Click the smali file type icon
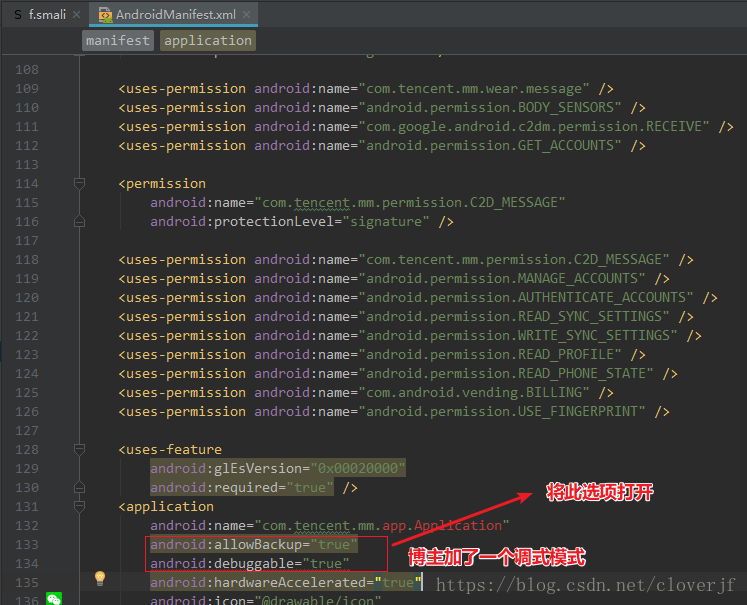The height and width of the screenshot is (605, 747). (18, 15)
